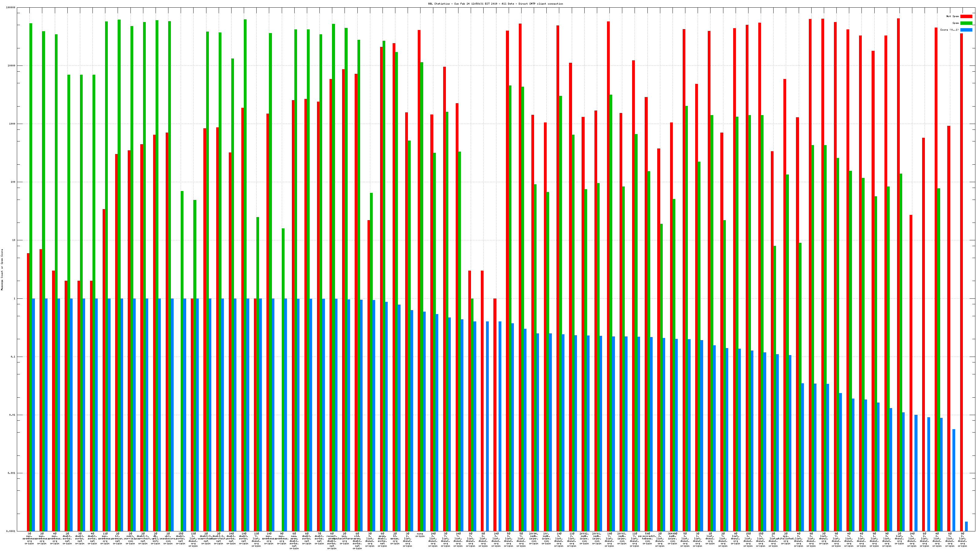The height and width of the screenshot is (551, 980).
Task: Click the bl.spamcop.net x-axis label
Action: coord(118,538)
